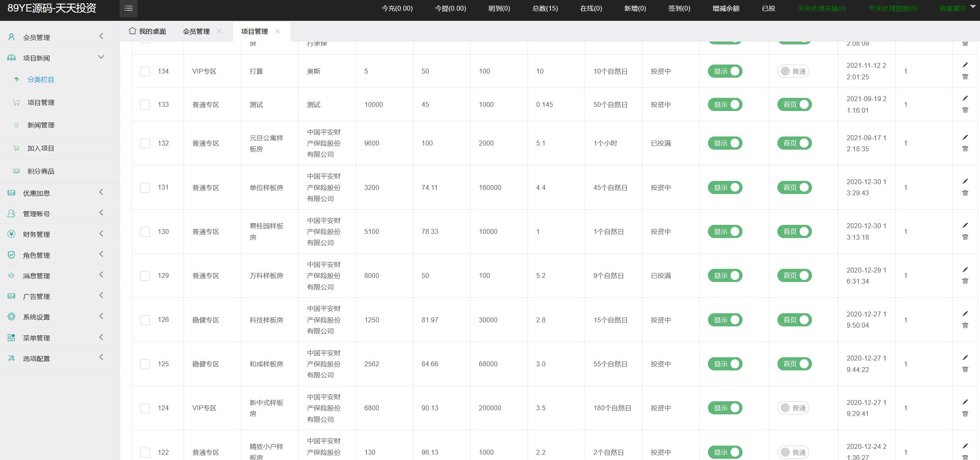Click home icon on 我的桌面 tab

132,31
